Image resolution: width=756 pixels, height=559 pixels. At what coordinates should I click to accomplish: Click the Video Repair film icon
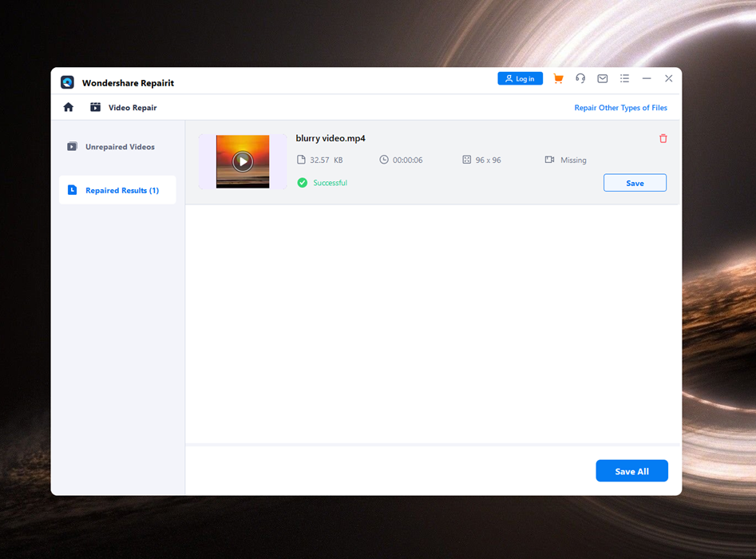click(x=96, y=107)
